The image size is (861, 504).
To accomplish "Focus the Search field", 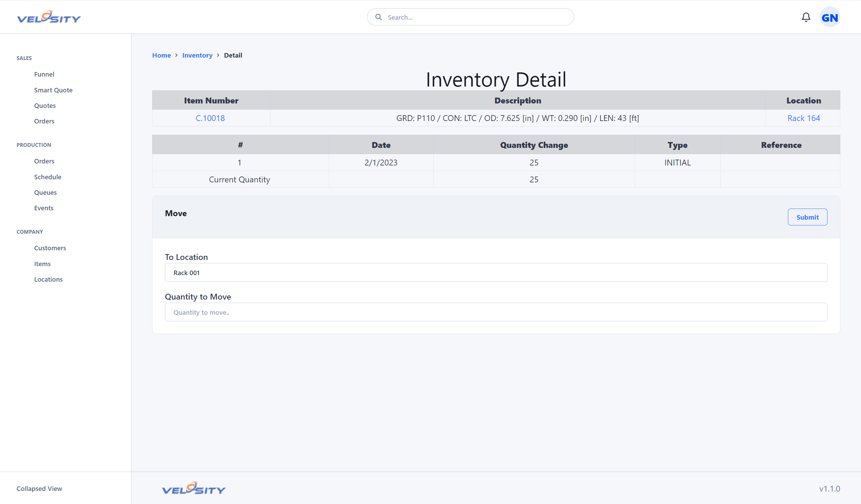I will pyautogui.click(x=470, y=17).
